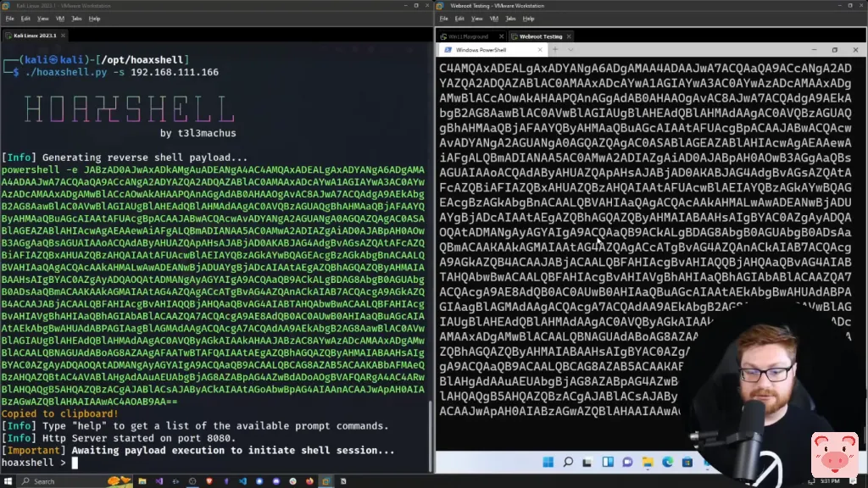This screenshot has width=868, height=488.
Task: Open the View menu in the Webroot Testing window
Action: (476, 19)
